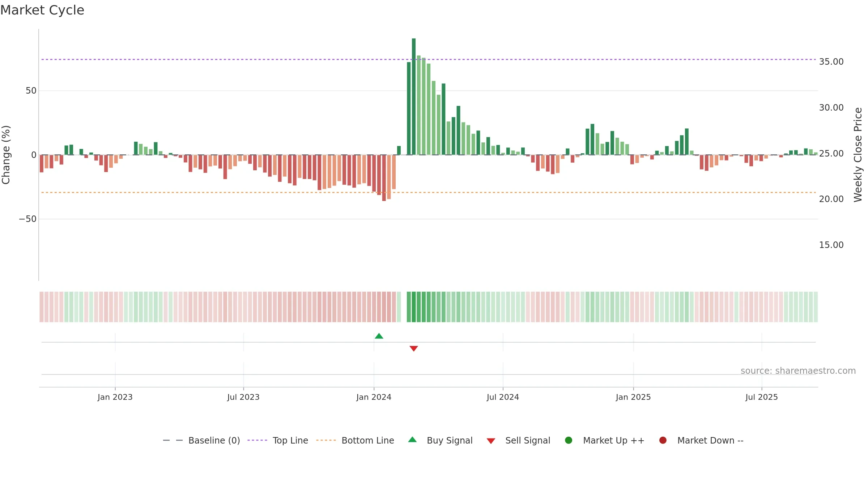
Task: Click the orange dotted Bottom Line legend swatch
Action: pos(326,440)
